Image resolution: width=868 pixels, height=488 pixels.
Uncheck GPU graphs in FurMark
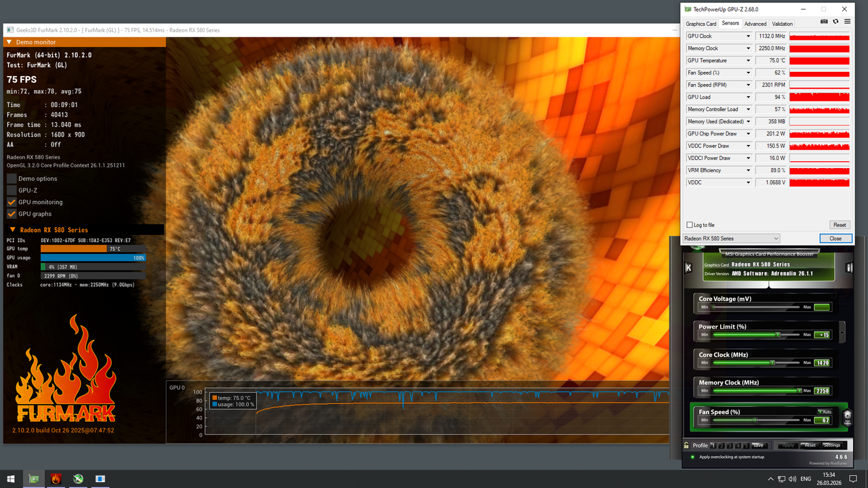[x=12, y=213]
